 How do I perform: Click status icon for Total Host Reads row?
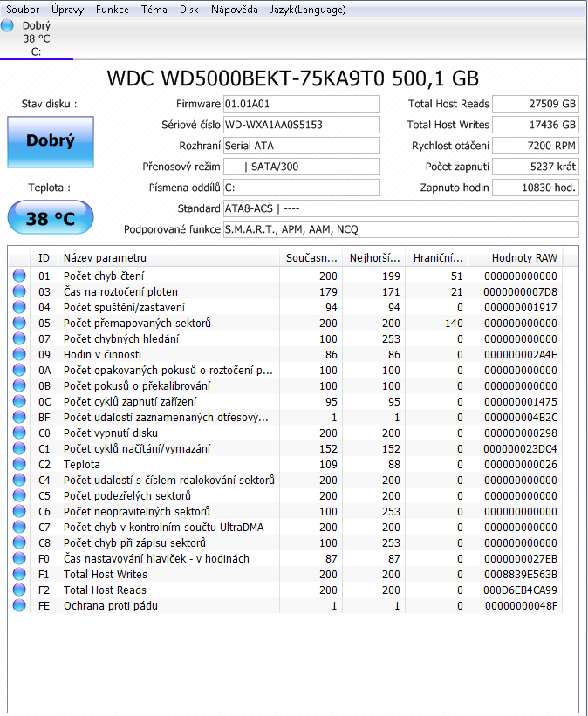(19, 590)
